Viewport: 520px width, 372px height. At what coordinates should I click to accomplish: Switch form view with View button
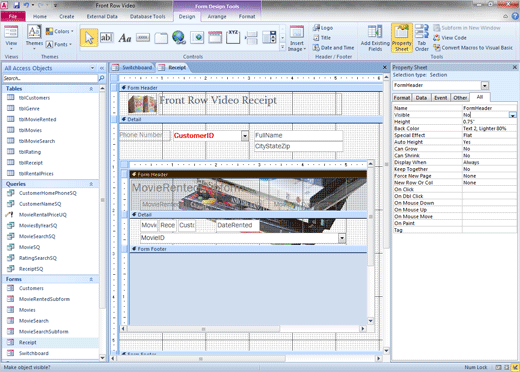11,38
